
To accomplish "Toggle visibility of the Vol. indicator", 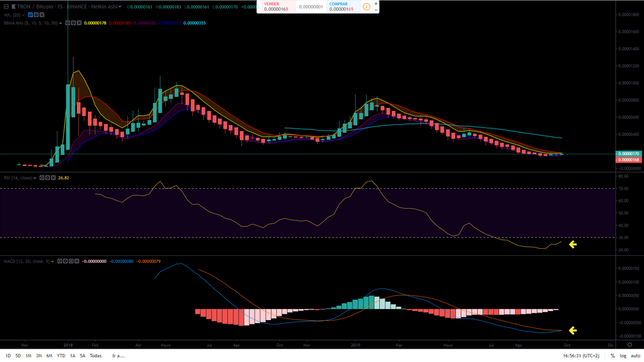I will coord(31,15).
